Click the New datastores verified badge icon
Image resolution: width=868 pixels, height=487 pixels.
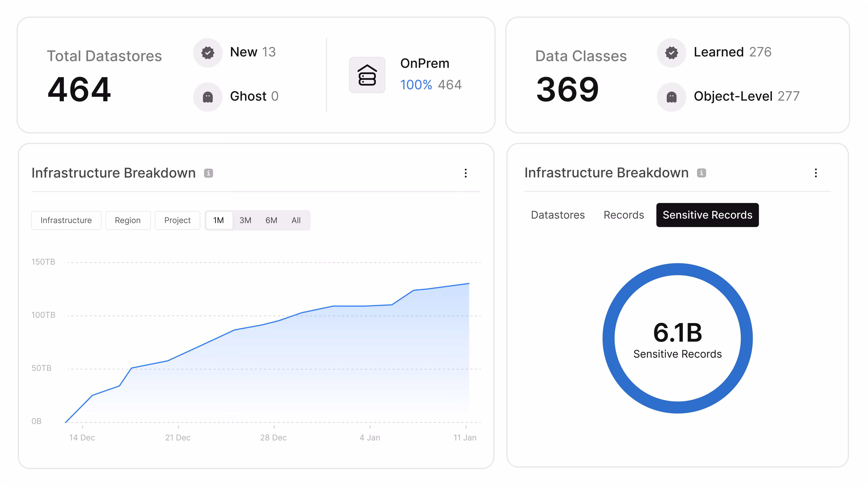click(x=208, y=53)
